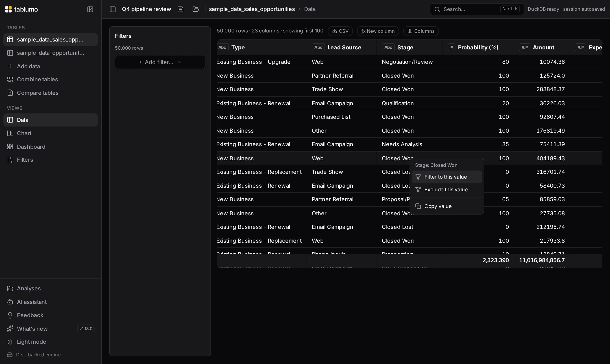The image size is (610, 364).
Task: Click the Stage column header
Action: (409, 47)
